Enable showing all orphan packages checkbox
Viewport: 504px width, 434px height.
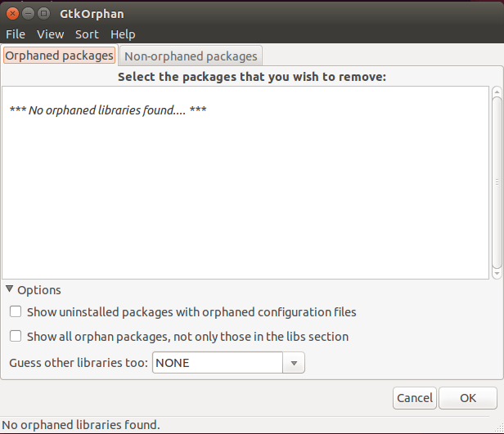pos(16,337)
